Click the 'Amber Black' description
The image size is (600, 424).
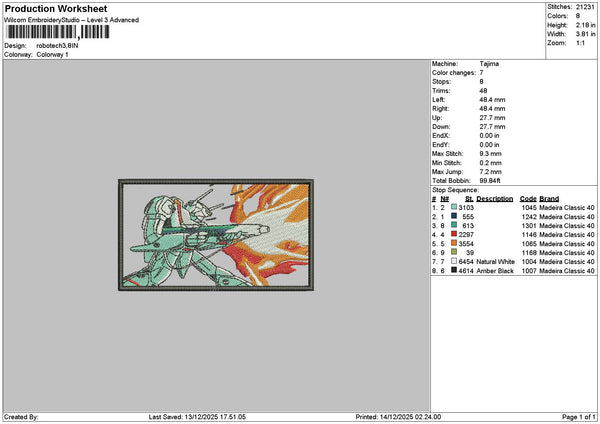click(495, 271)
